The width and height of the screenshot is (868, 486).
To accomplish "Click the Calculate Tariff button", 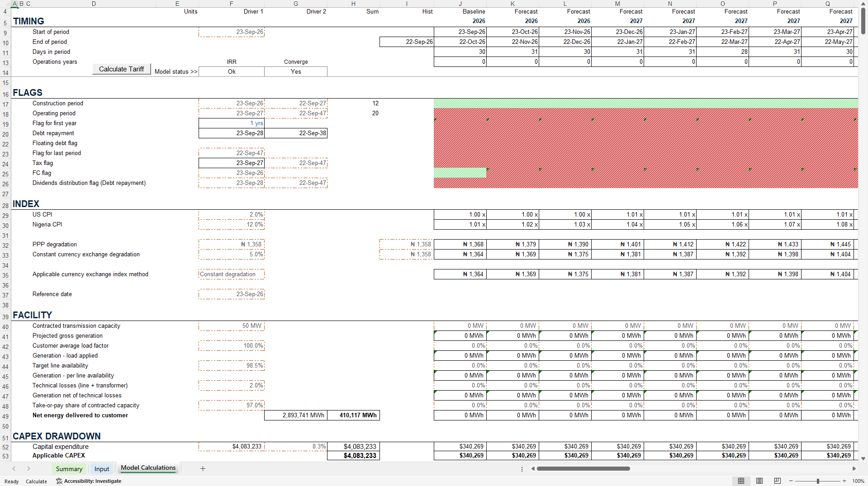I will click(121, 69).
